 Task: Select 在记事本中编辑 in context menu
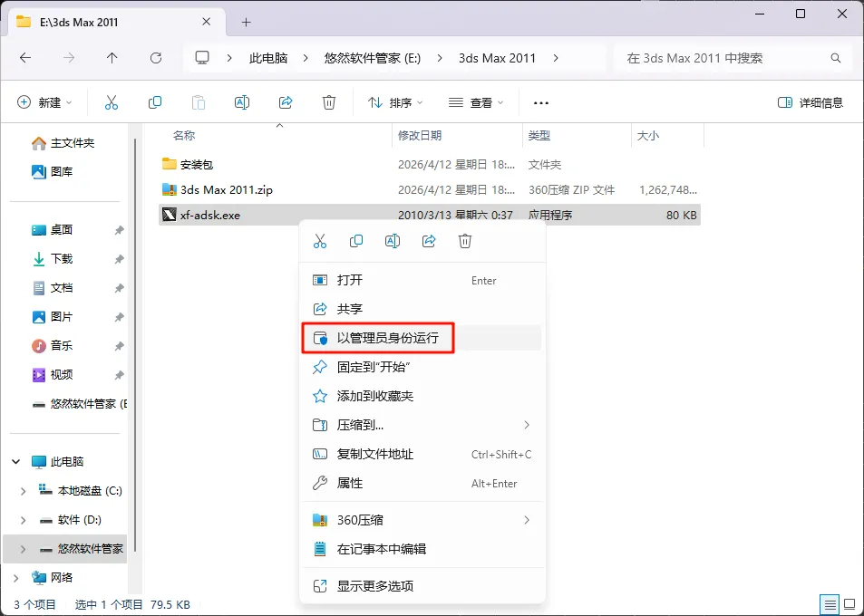pos(422,549)
